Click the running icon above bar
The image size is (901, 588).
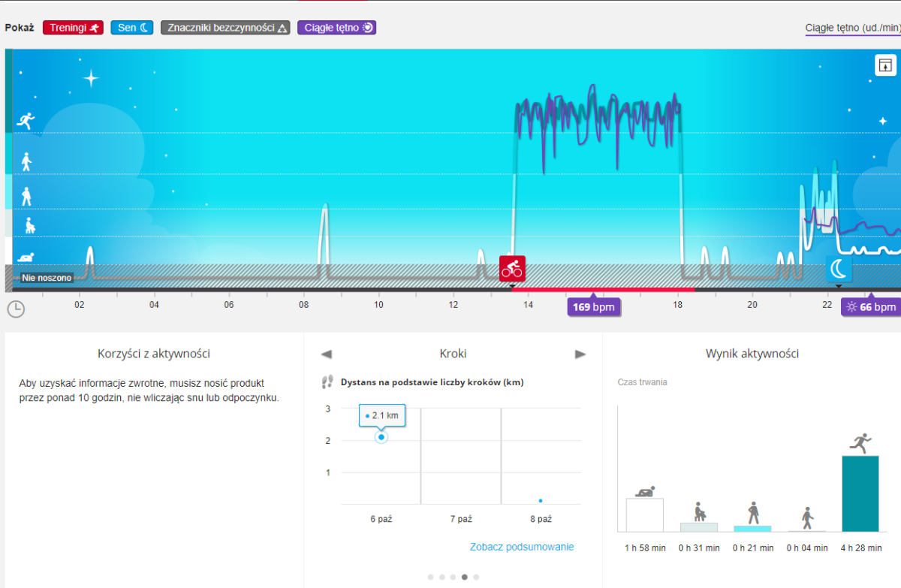(860, 443)
